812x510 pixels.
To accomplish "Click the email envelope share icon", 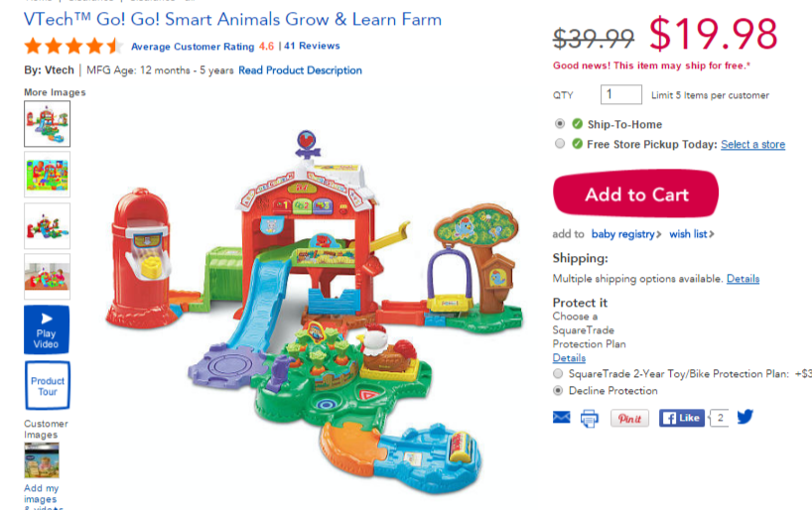I will point(562,418).
